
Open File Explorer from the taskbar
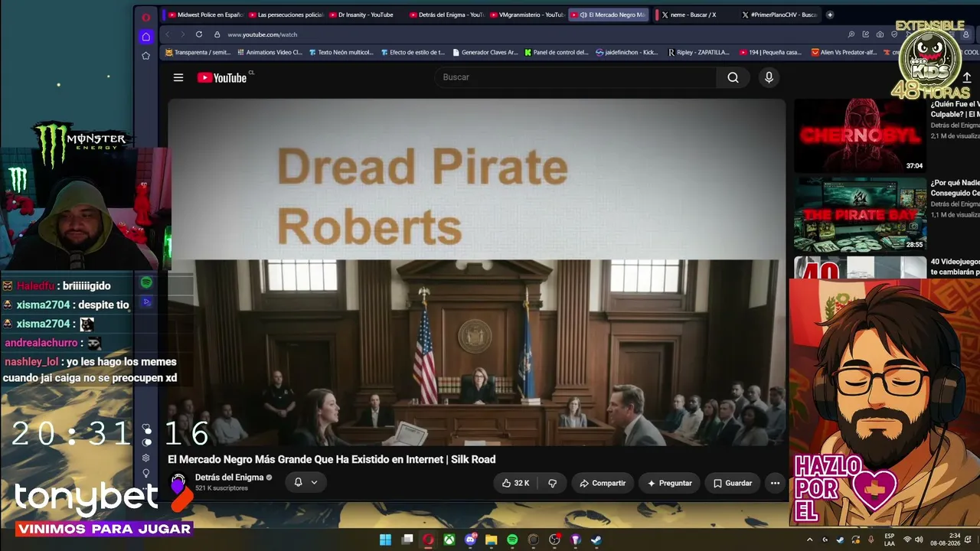coord(492,540)
